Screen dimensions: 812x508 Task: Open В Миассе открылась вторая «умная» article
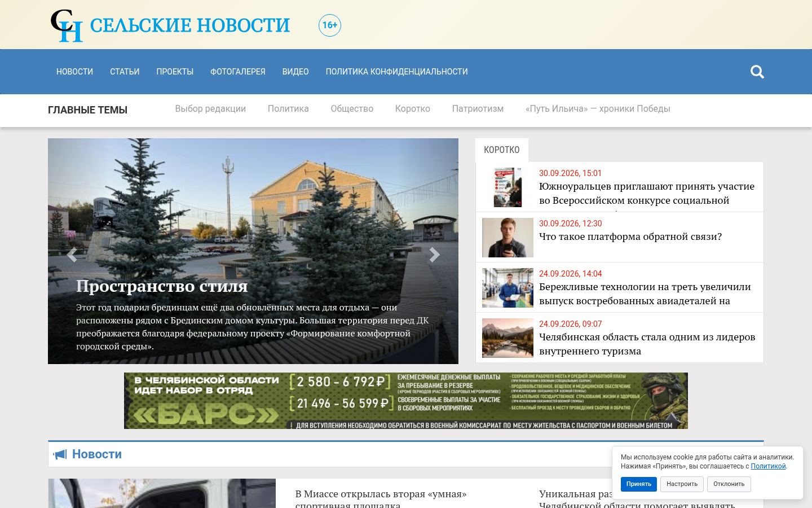381,499
